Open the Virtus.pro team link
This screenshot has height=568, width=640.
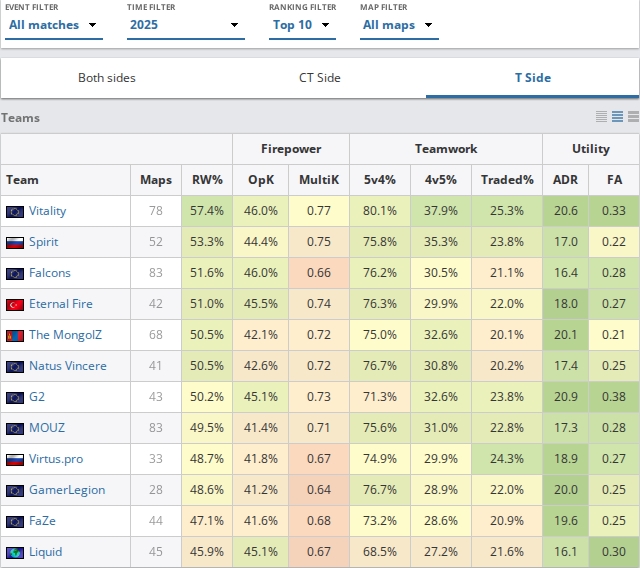56,459
